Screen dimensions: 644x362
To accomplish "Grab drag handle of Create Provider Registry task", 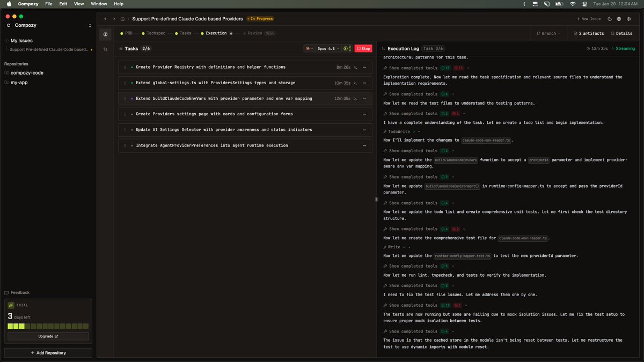I will (125, 68).
